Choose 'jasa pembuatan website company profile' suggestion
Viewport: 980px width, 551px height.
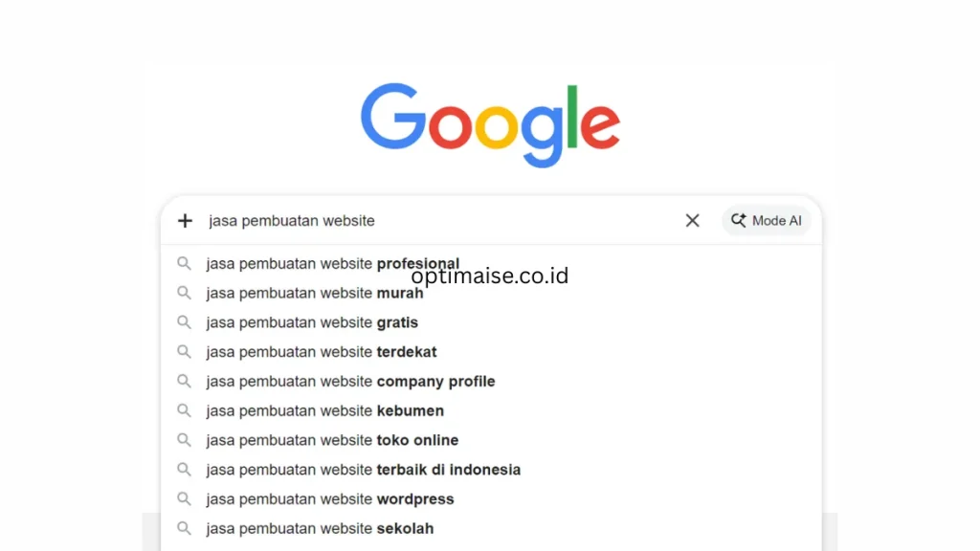pyautogui.click(x=349, y=381)
